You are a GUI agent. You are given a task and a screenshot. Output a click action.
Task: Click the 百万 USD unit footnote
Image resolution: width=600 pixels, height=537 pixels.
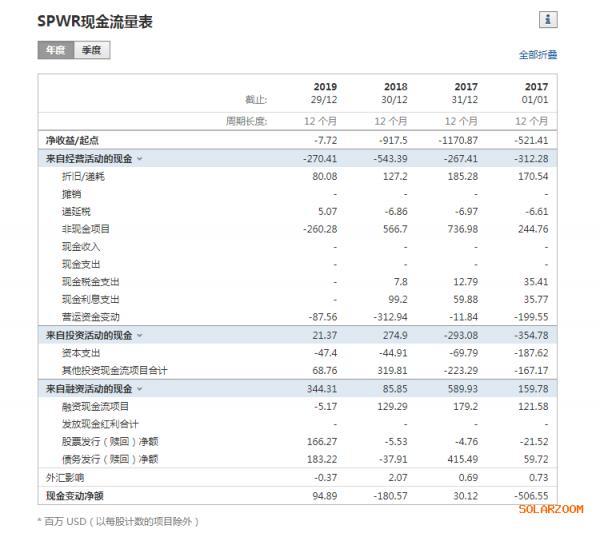coord(118,522)
